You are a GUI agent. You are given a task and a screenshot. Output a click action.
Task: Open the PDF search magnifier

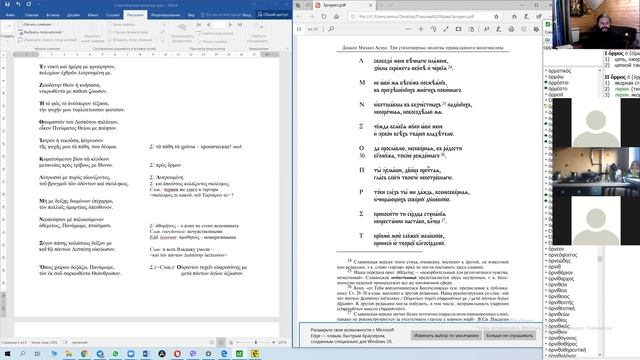point(331,29)
